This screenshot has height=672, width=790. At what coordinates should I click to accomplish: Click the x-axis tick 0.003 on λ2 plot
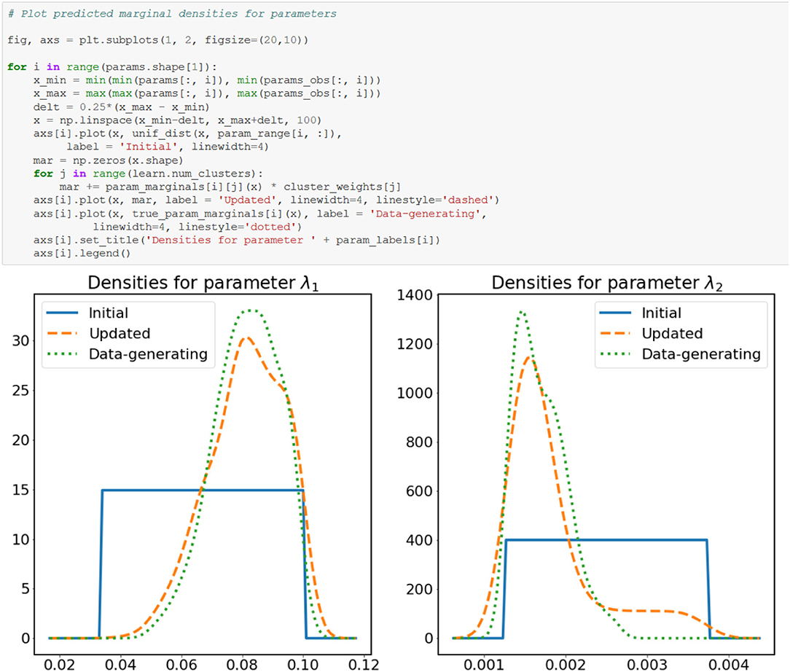(647, 665)
